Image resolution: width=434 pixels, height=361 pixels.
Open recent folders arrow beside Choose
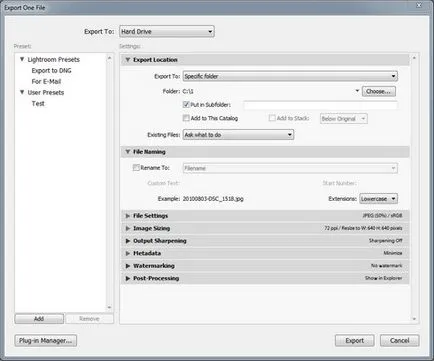coord(357,91)
